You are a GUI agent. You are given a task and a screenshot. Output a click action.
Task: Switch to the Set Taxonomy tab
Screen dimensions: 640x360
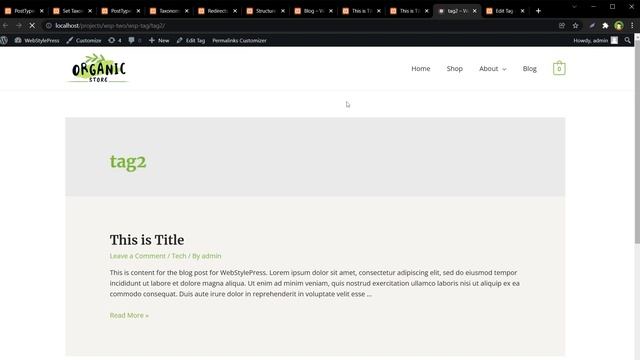point(73,11)
